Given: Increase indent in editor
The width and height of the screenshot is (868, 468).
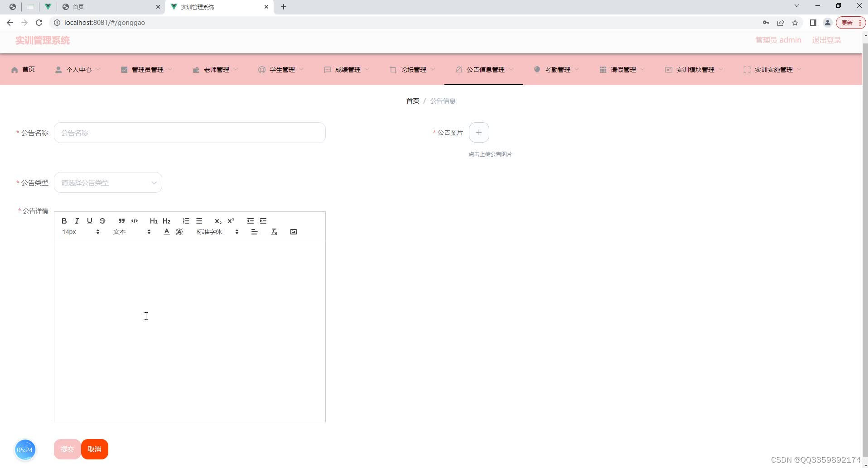Looking at the screenshot, I should point(263,221).
